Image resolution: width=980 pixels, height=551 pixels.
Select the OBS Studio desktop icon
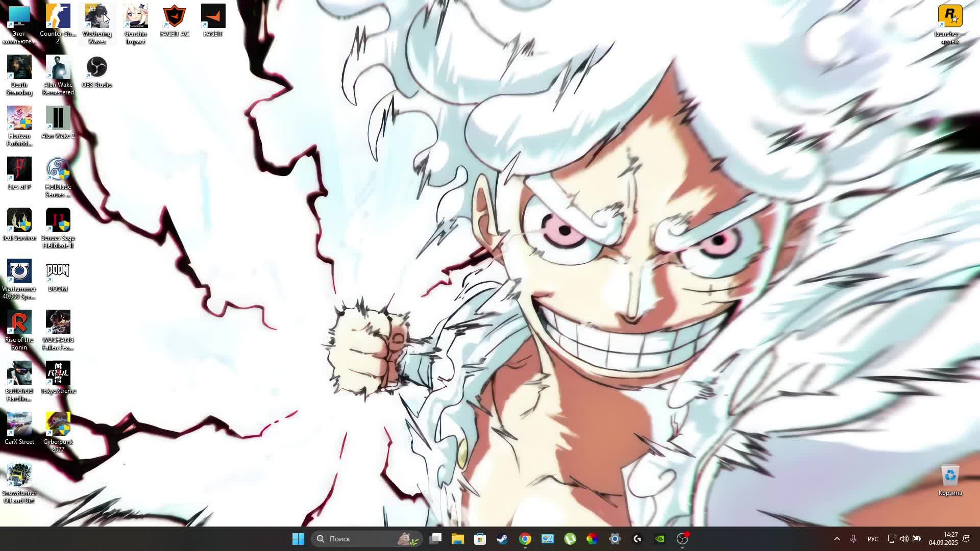click(x=96, y=68)
